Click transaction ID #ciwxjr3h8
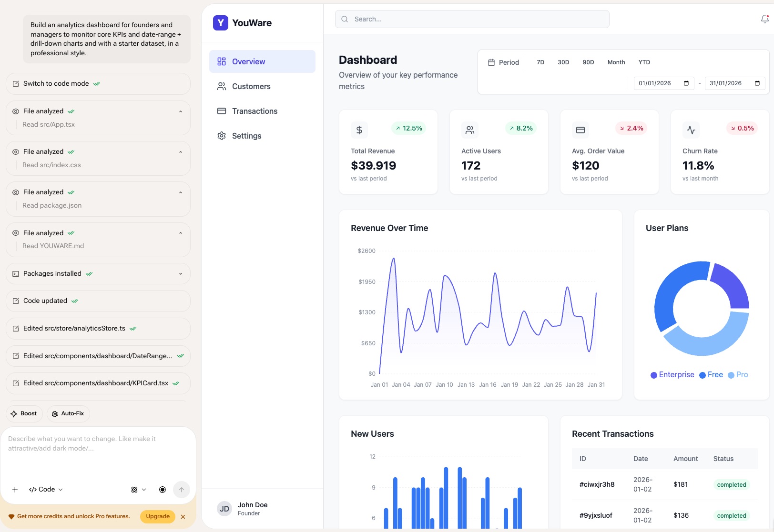 (597, 484)
